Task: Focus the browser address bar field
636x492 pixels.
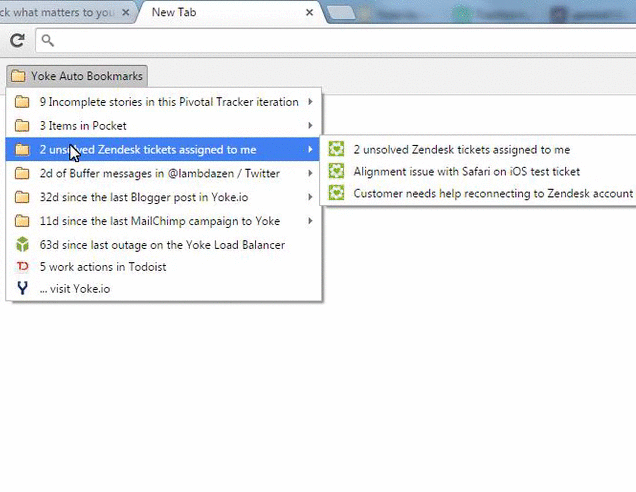Action: [335, 41]
